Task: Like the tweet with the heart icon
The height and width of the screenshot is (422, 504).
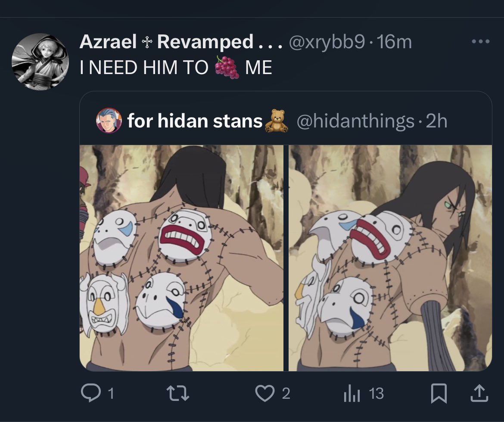Action: (x=265, y=394)
